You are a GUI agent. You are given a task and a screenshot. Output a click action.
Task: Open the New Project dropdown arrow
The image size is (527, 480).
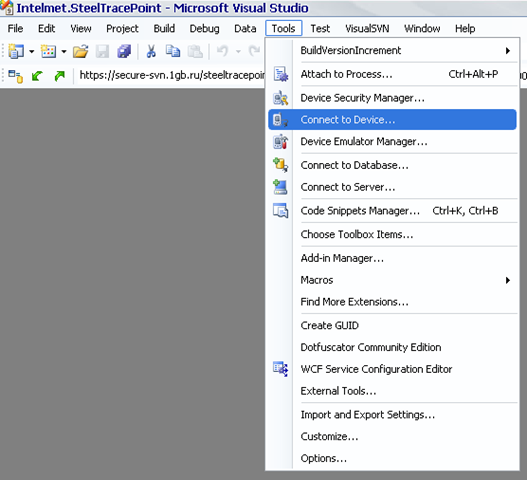tap(31, 52)
